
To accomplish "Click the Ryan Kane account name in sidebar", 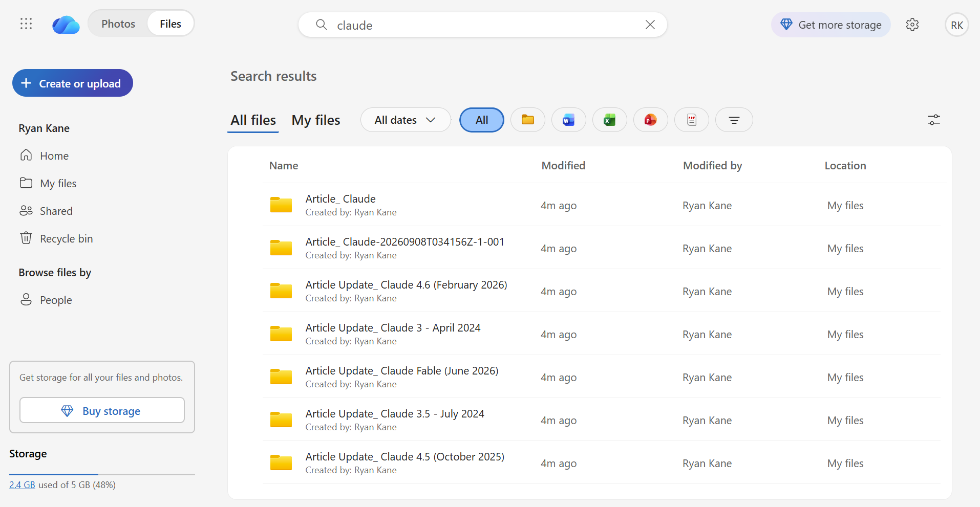I will click(44, 128).
